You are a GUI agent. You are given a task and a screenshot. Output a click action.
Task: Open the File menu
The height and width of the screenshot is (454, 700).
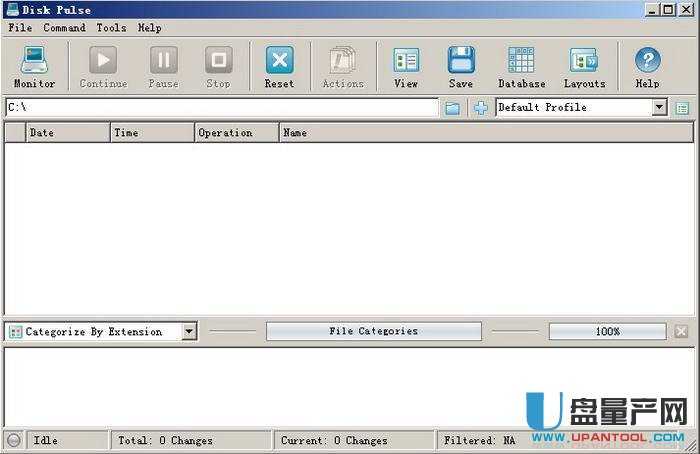coord(20,28)
